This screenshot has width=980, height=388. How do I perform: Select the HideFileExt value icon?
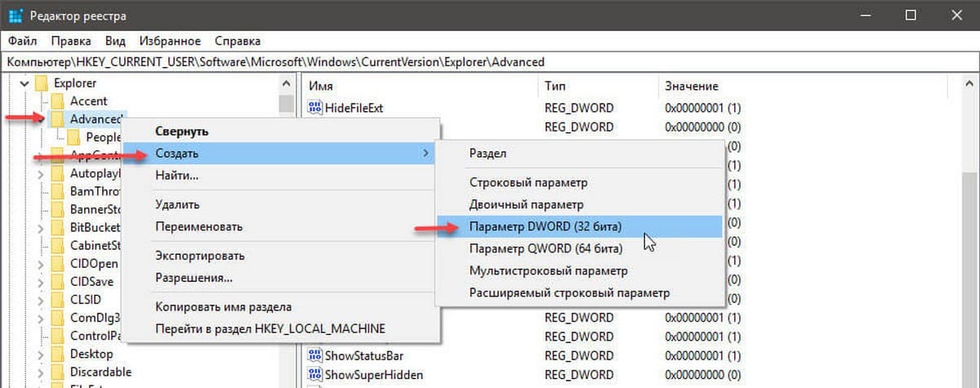[x=314, y=107]
